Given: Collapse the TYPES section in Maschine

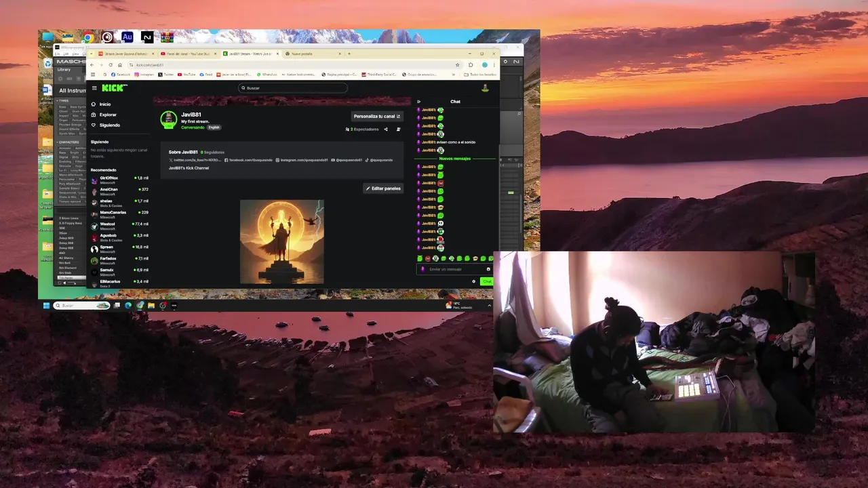Looking at the screenshot, I should 63,100.
